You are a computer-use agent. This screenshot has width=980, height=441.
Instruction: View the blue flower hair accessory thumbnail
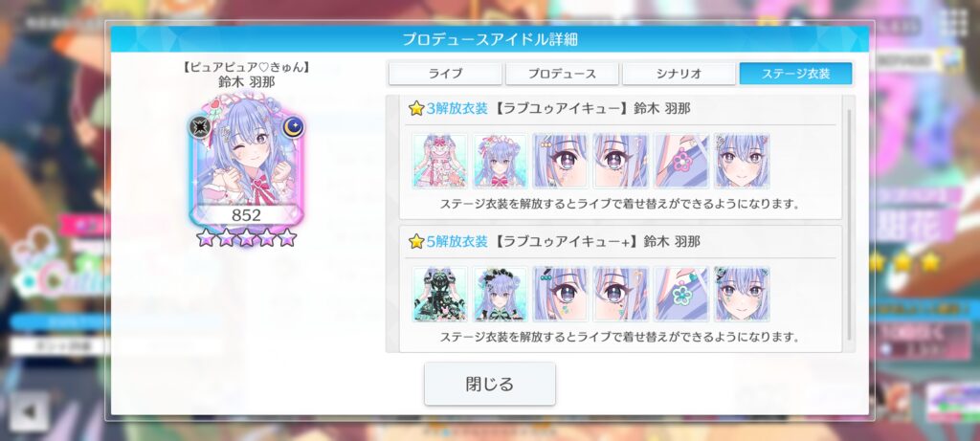(681, 295)
